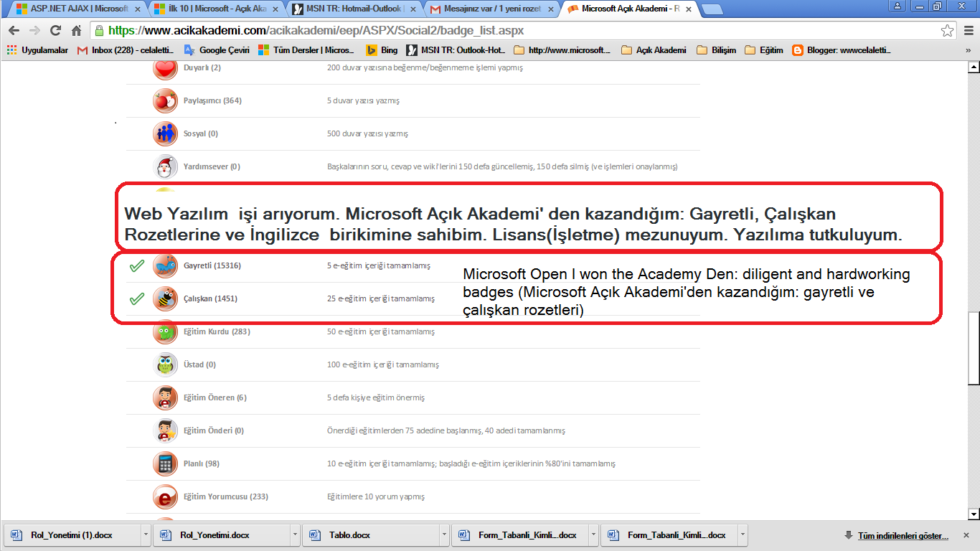Go back with the browser back arrow
Image resolution: width=980 pixels, height=551 pixels.
tap(14, 31)
